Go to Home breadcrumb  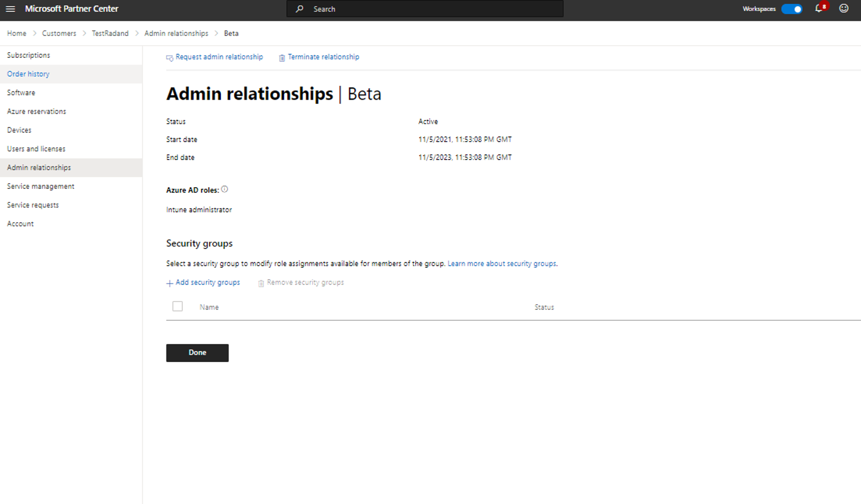[16, 33]
